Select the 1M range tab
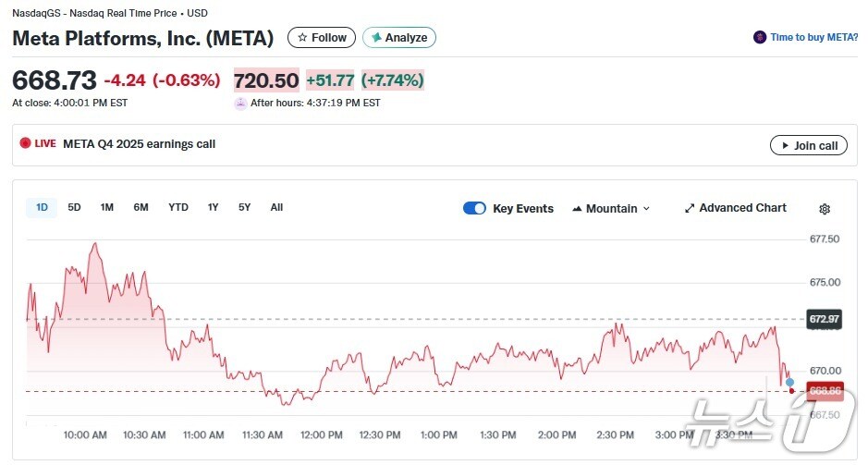This screenshot has height=465, width=868. coord(107,208)
